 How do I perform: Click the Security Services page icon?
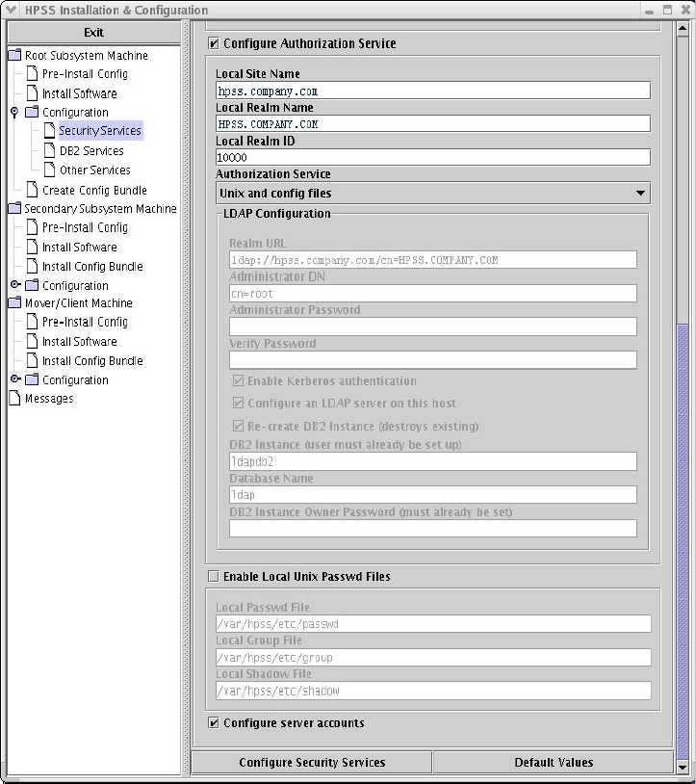(x=49, y=130)
